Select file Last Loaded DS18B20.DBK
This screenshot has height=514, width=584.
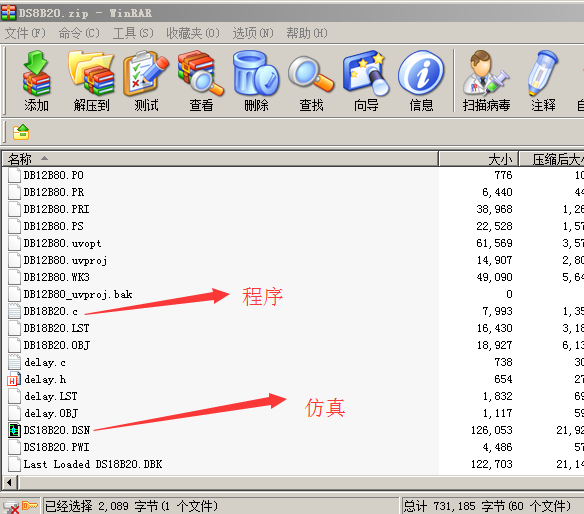coord(93,464)
